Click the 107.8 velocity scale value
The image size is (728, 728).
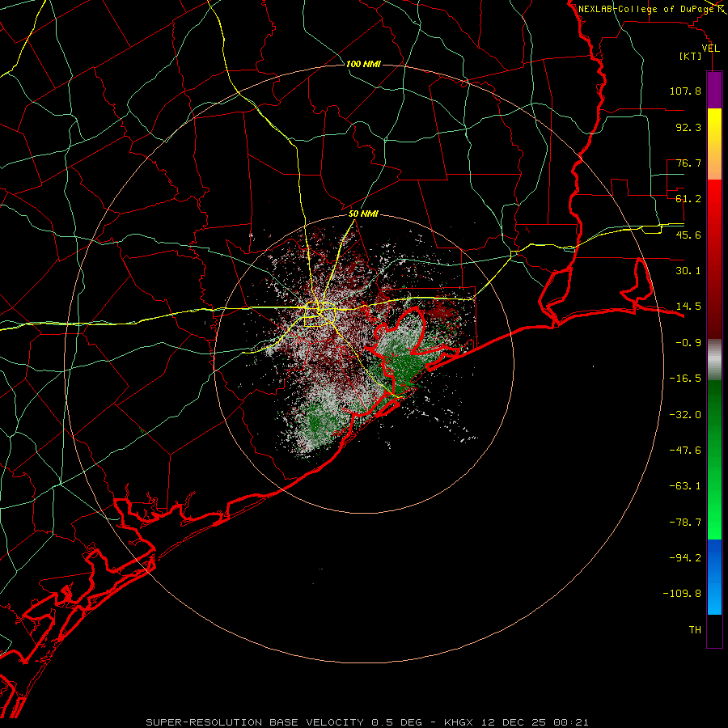pos(685,91)
